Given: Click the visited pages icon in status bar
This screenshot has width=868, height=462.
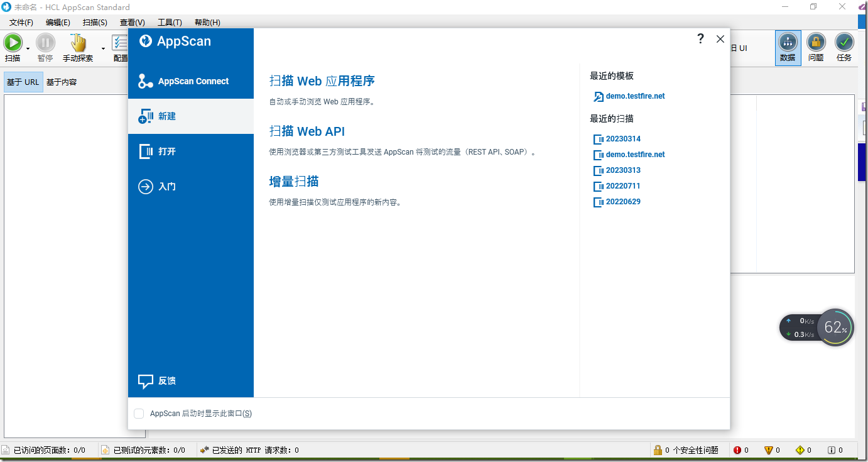Looking at the screenshot, I should pyautogui.click(x=6, y=450).
